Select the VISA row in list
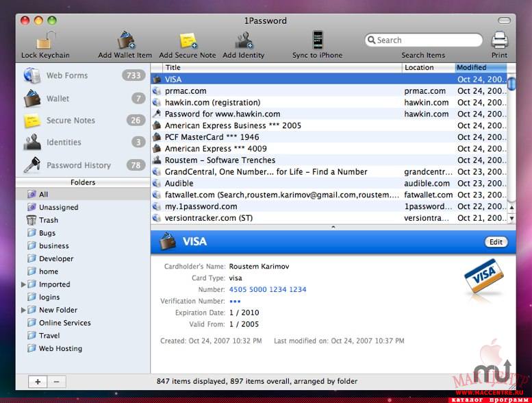This screenshot has width=532, height=403. point(329,80)
